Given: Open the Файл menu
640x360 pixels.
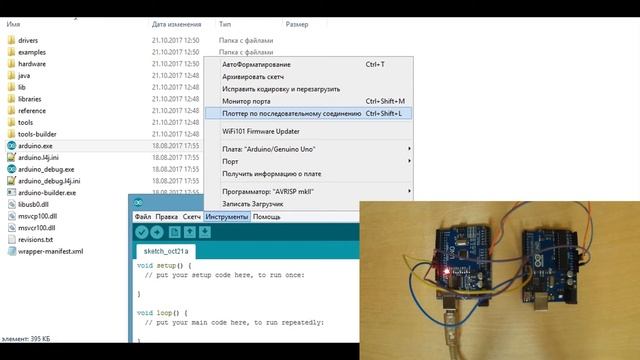Looking at the screenshot, I should [x=143, y=217].
